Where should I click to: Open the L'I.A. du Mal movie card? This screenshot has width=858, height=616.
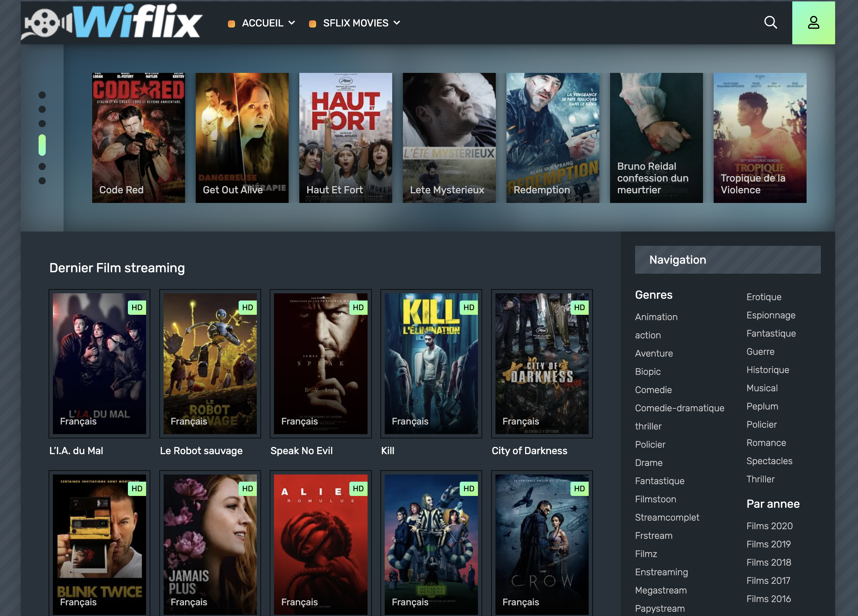pyautogui.click(x=100, y=364)
